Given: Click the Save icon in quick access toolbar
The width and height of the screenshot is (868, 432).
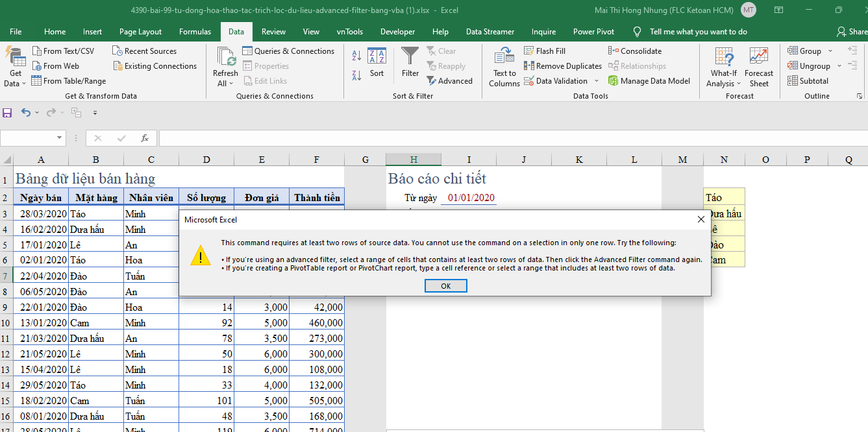Looking at the screenshot, I should (8, 113).
